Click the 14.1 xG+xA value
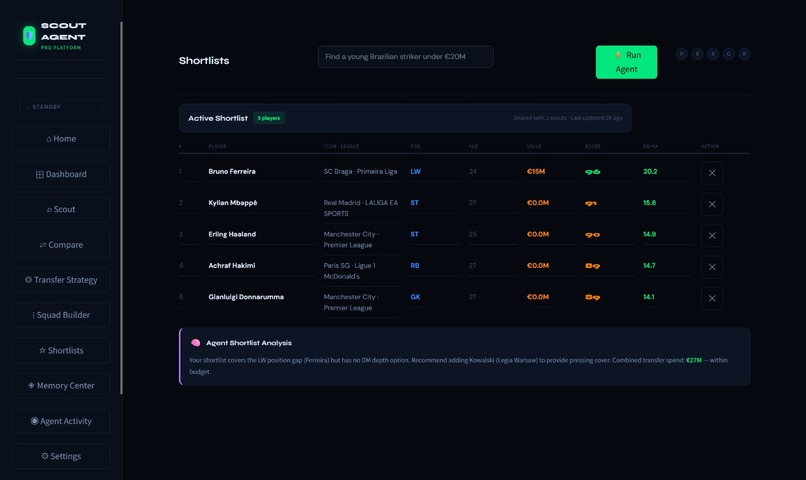This screenshot has width=806, height=480. pos(649,297)
